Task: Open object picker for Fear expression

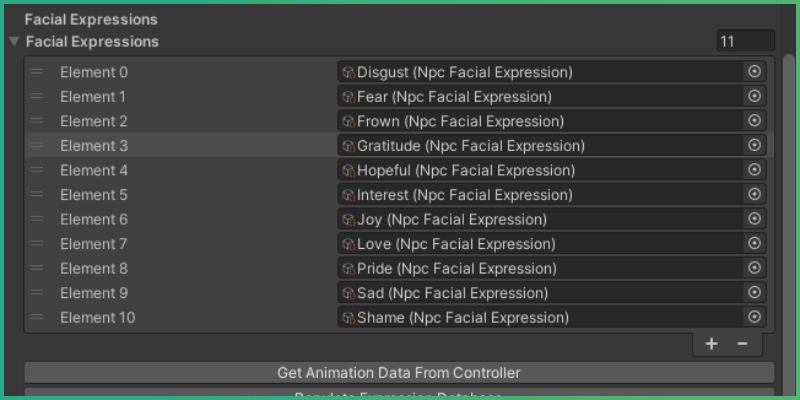Action: [754, 97]
